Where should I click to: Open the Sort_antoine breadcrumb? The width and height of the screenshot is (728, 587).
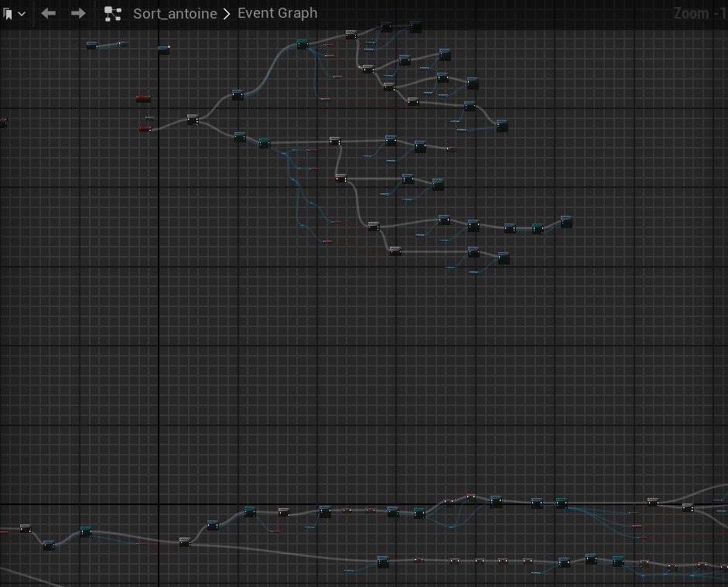click(175, 14)
